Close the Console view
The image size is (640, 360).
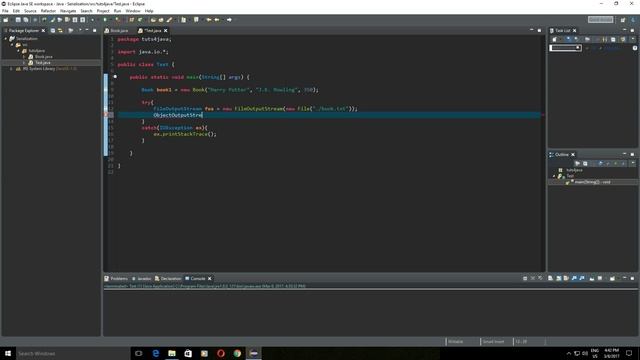(210, 278)
